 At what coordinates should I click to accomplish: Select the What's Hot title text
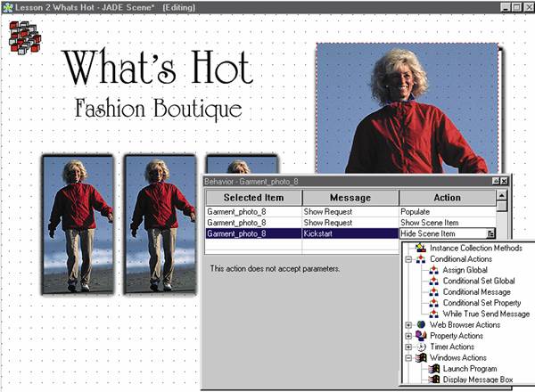coord(158,67)
